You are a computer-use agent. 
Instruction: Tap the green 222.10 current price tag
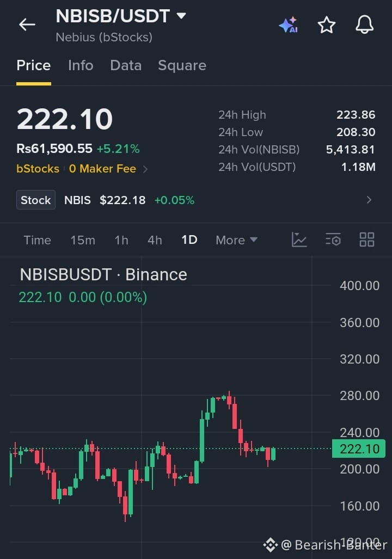(x=358, y=449)
